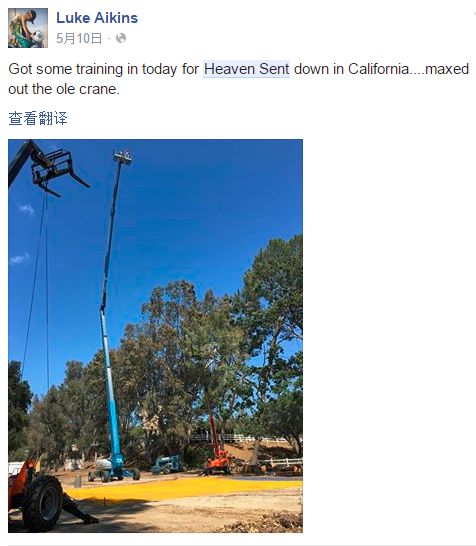Click 查看翻译 to see translation
Viewport: 476px width, 546px height.
38,118
